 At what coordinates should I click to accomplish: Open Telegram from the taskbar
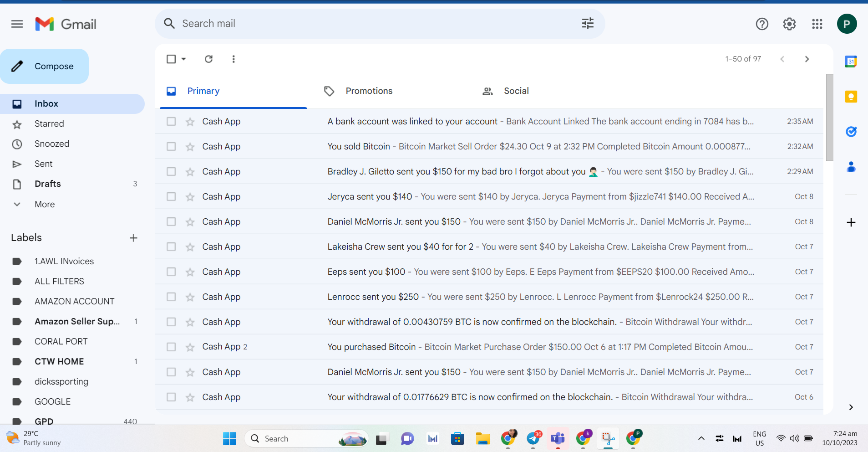coord(533,438)
